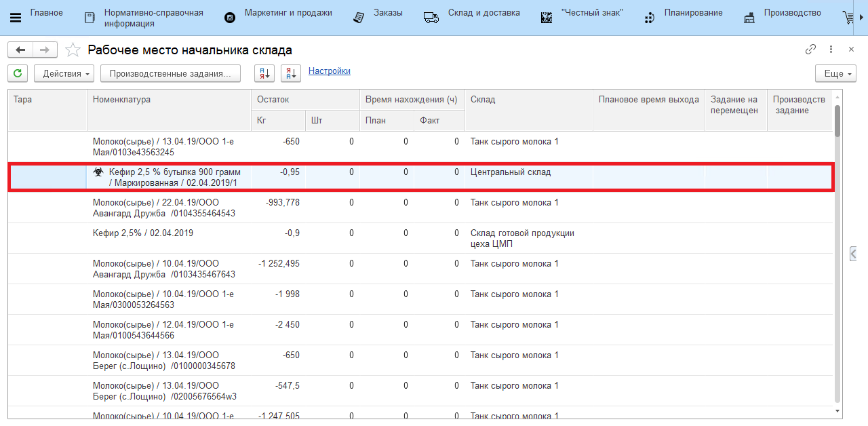Go back with the left arrow button
The height and width of the screenshot is (426, 868).
tap(20, 50)
